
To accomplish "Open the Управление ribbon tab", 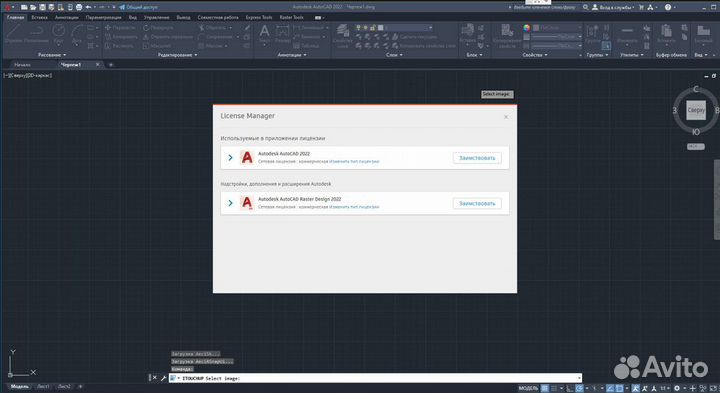I will point(157,17).
